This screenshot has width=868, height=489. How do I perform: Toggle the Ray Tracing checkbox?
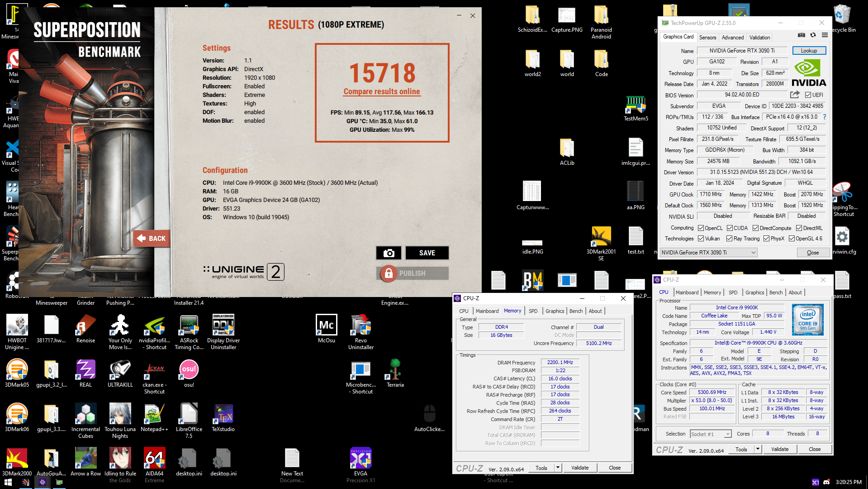pyautogui.click(x=729, y=239)
